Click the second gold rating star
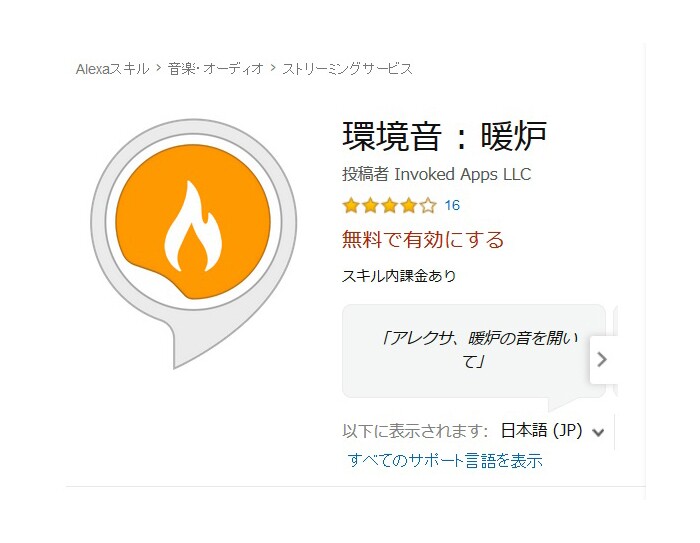The width and height of the screenshot is (700, 543). [x=370, y=206]
